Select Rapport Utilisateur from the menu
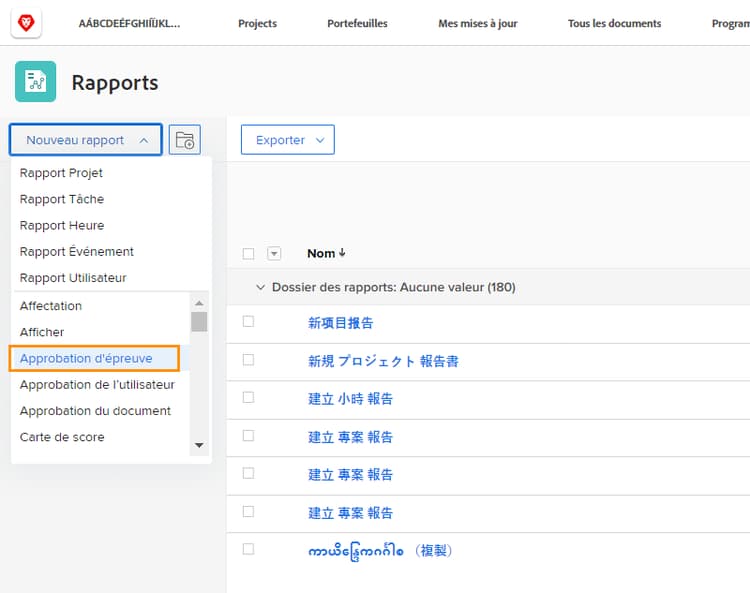 point(73,278)
